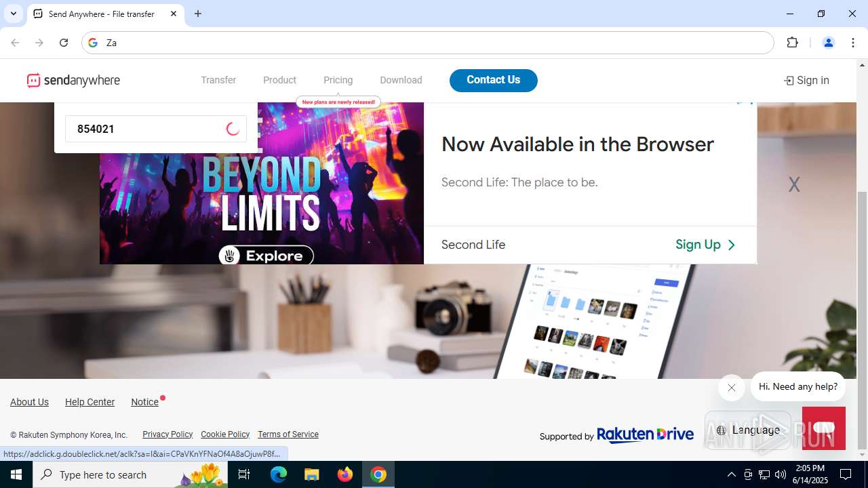Click the browser forward arrow
This screenshot has width=868, height=488.
pyautogui.click(x=39, y=43)
